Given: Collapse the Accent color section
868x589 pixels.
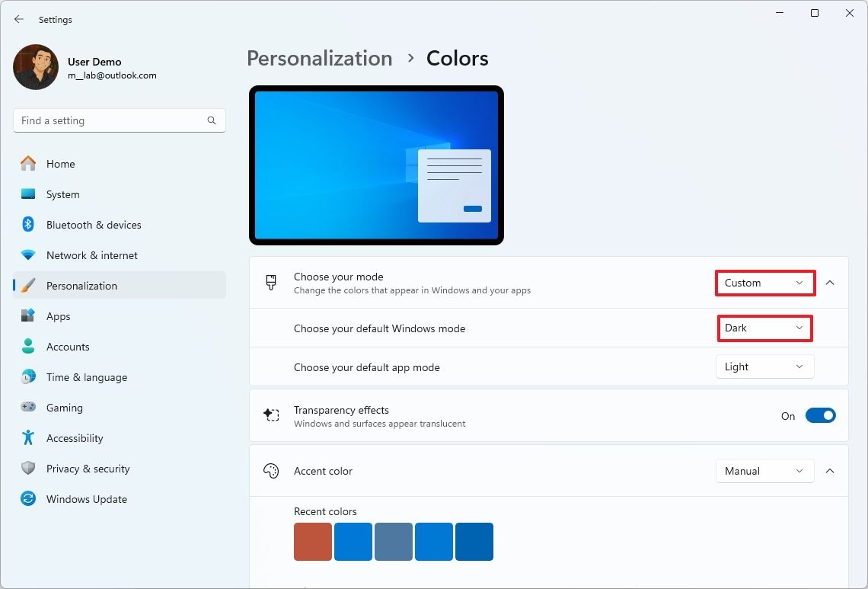Looking at the screenshot, I should (830, 471).
